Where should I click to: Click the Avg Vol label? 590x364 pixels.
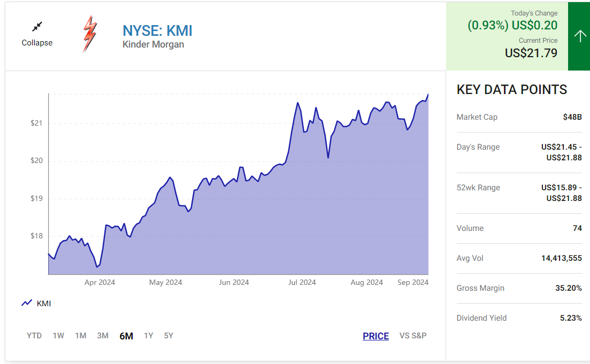[470, 258]
